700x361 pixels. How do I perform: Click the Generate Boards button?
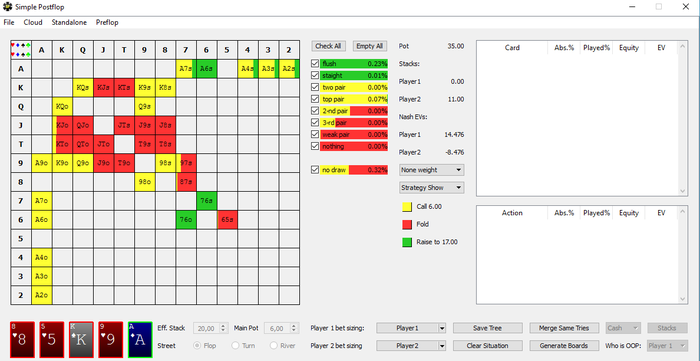pyautogui.click(x=564, y=345)
